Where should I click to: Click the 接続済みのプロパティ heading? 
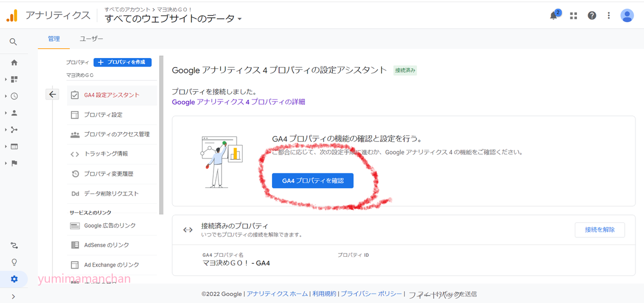pyautogui.click(x=235, y=226)
